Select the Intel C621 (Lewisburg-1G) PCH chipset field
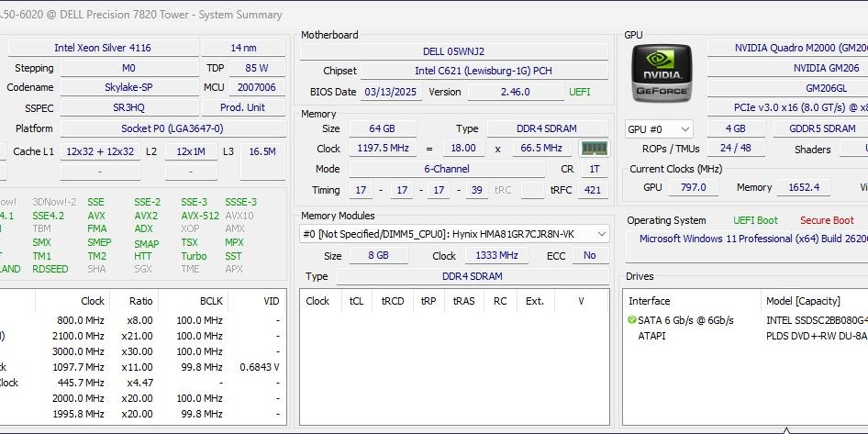 (484, 71)
